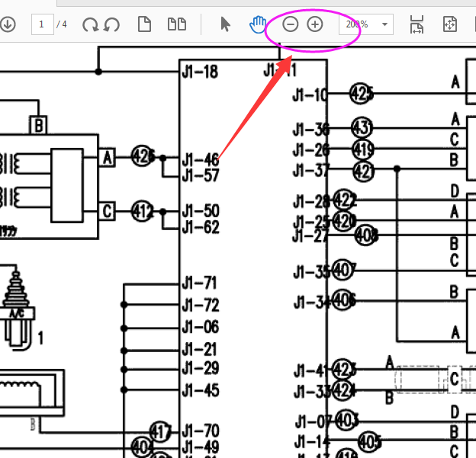The width and height of the screenshot is (476, 458).
Task: Click the circled wire number 412
Action: click(x=143, y=211)
